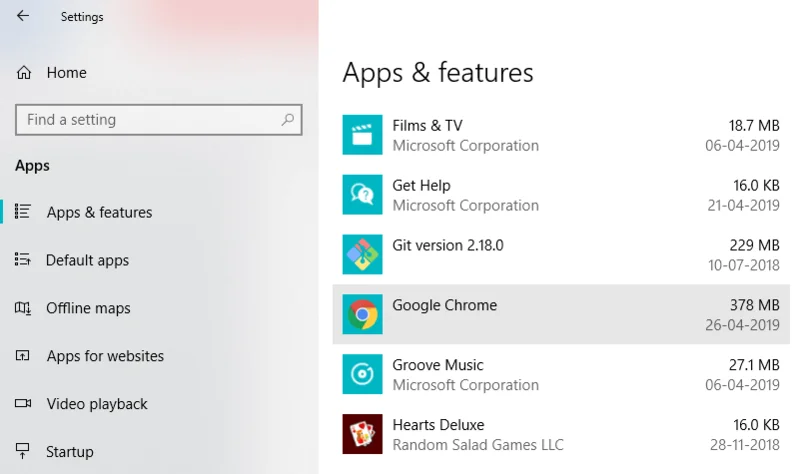Click the date 21-04-2019
This screenshot has width=800, height=474.
pyautogui.click(x=743, y=206)
